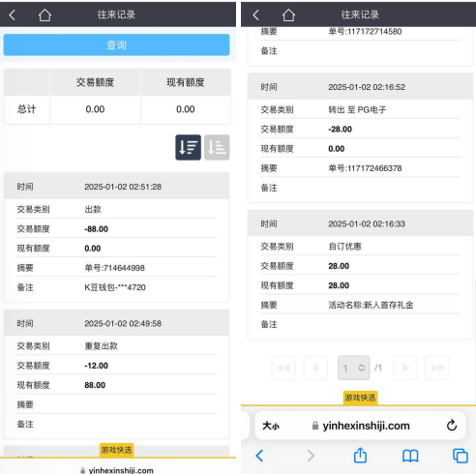
Task: Tap the back arrow in left header
Action: 13,15
